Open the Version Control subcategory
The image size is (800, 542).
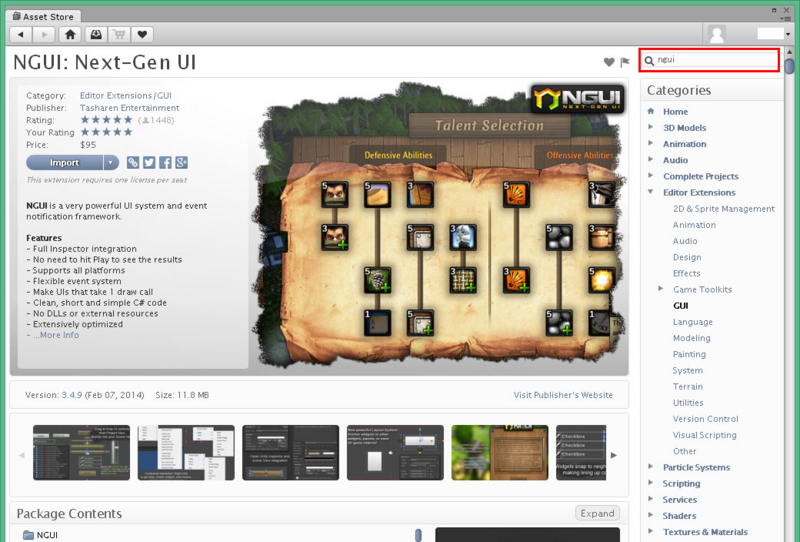[705, 419]
